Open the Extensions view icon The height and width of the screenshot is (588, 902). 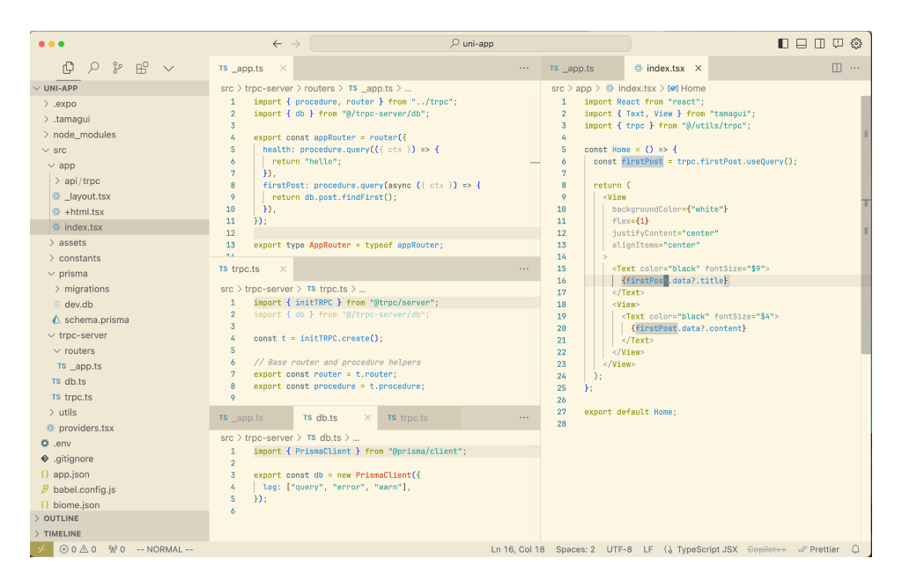click(x=142, y=68)
